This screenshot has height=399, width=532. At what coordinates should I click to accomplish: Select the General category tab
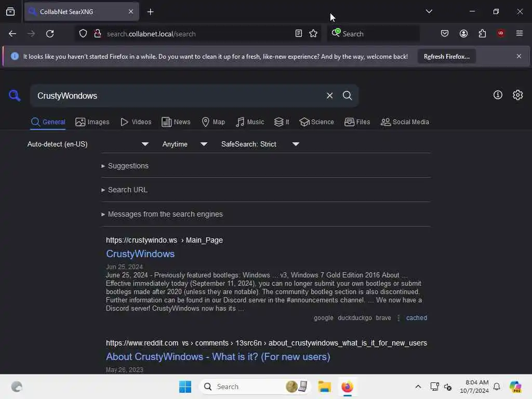click(x=48, y=122)
